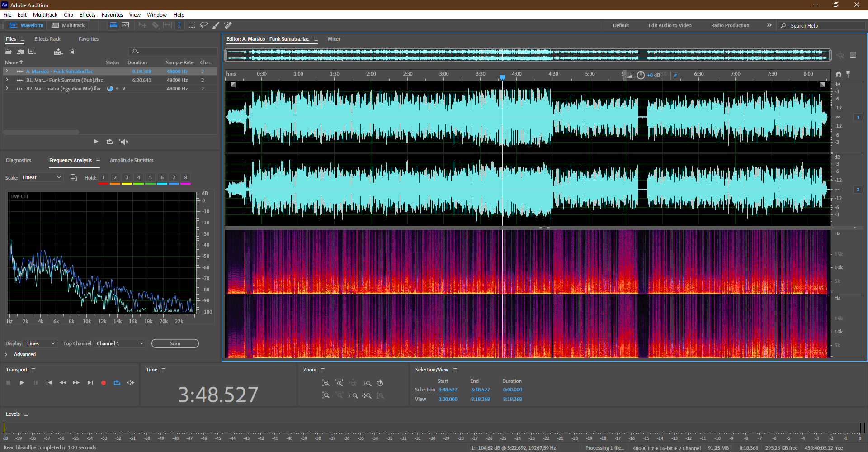
Task: Open the Mixer tab
Action: click(x=334, y=39)
